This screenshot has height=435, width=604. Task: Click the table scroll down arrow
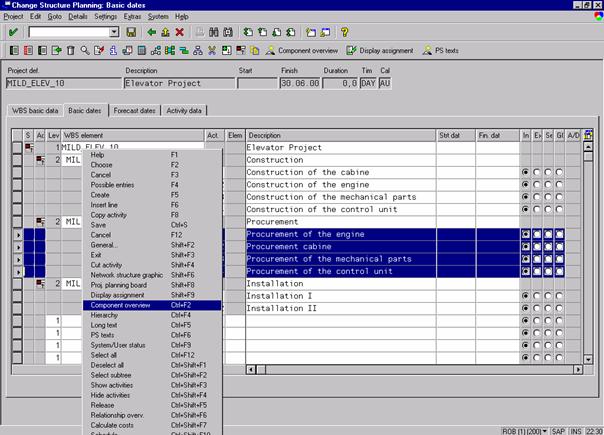pyautogui.click(x=588, y=359)
